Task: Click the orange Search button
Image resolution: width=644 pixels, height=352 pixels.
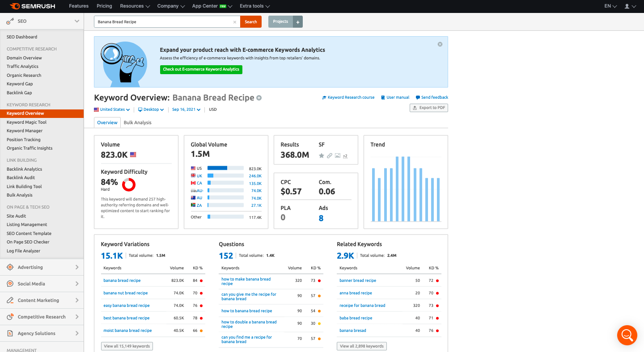Action: pyautogui.click(x=251, y=21)
